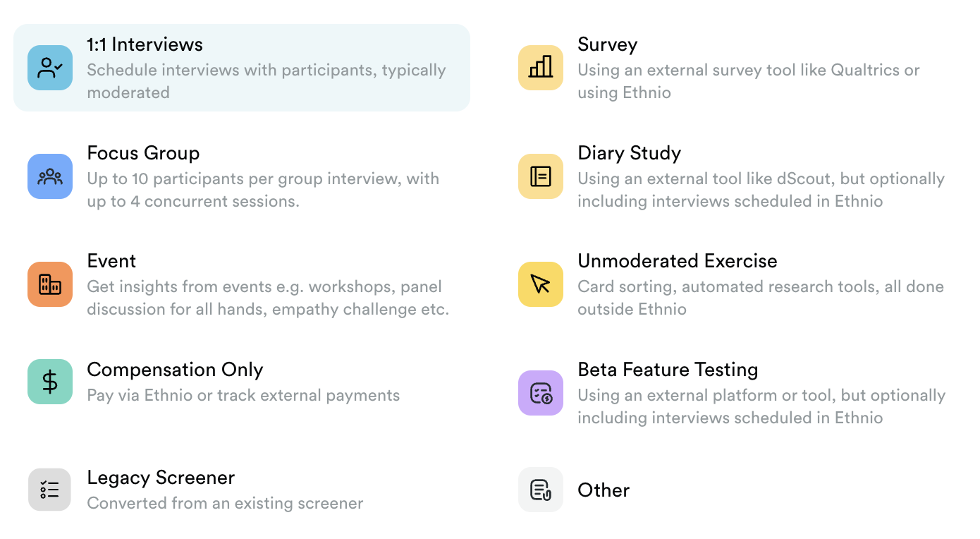Select the 1:1 Interviews title
The width and height of the screenshot is (980, 539).
145,44
